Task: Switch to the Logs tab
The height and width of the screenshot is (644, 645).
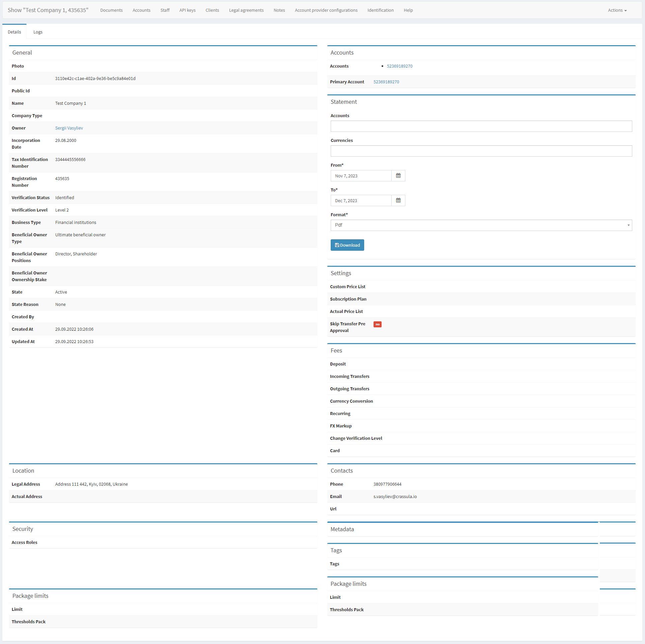Action: point(38,32)
